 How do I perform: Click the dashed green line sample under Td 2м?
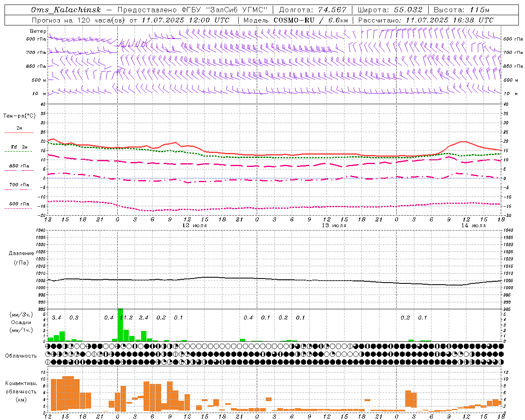(18, 152)
